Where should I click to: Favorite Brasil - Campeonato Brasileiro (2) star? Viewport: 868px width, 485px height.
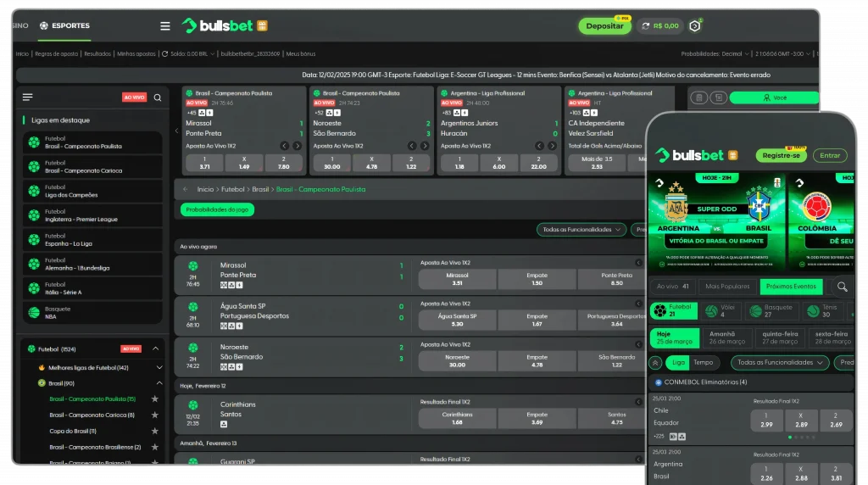pyautogui.click(x=155, y=447)
